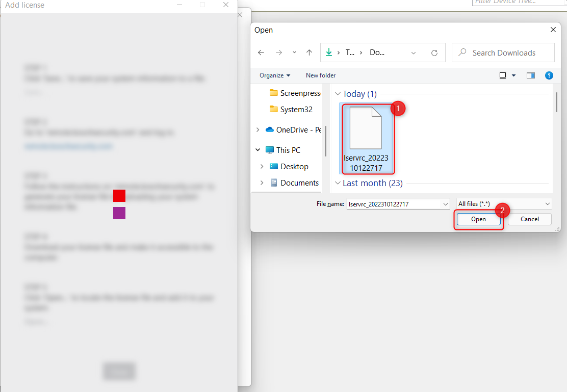Select the lservrc_2022310122717 file icon

(366, 128)
